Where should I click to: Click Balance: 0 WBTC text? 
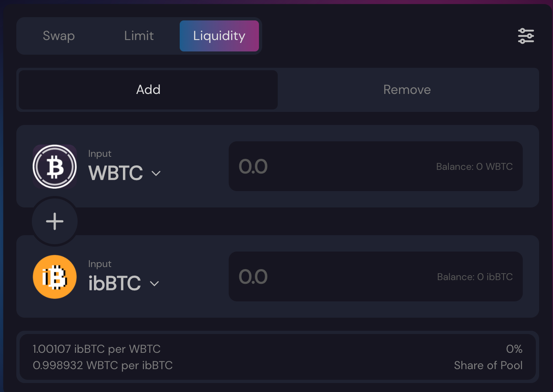[475, 167]
